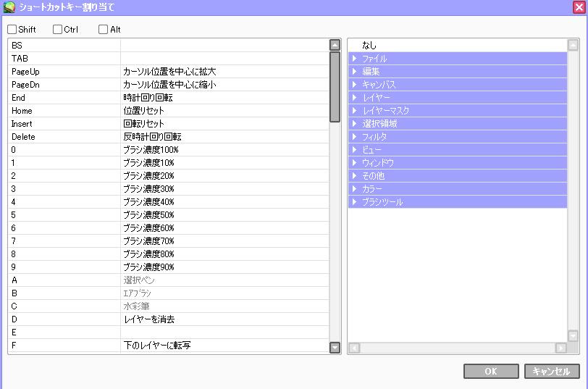The image size is (588, 389).
Task: Click the key list scroll-up arrow
Action: 335,45
